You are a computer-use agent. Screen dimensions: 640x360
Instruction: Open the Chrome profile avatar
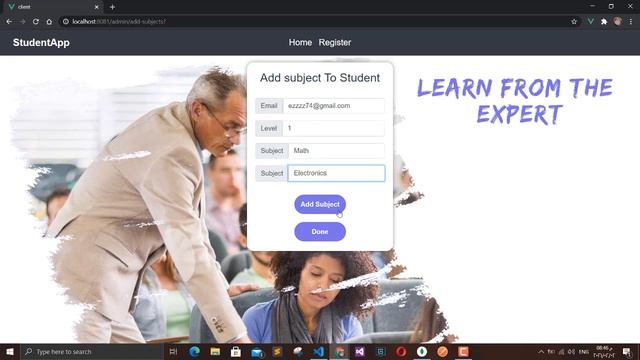tap(617, 22)
